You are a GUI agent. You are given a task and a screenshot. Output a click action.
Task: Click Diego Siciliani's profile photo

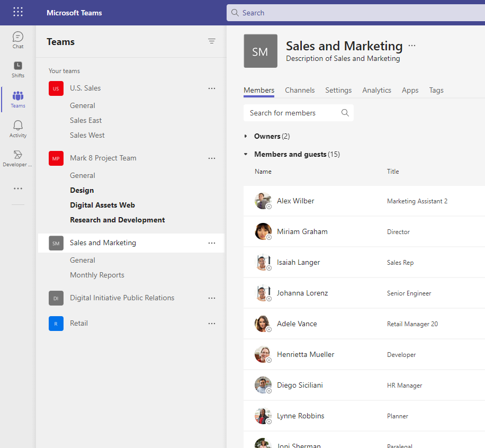(263, 385)
